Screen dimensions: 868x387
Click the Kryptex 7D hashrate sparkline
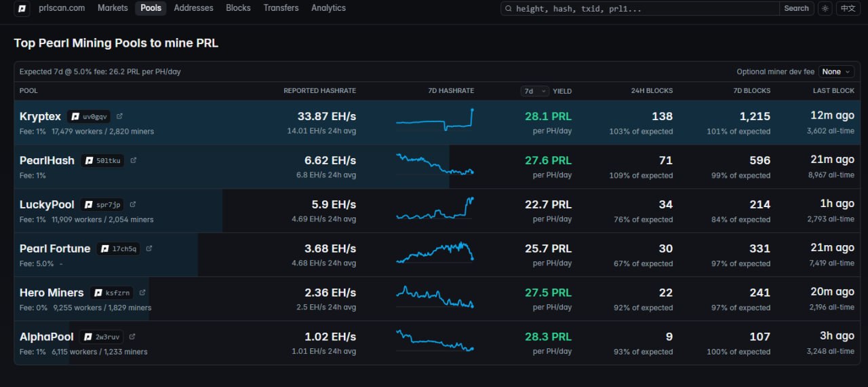point(435,119)
